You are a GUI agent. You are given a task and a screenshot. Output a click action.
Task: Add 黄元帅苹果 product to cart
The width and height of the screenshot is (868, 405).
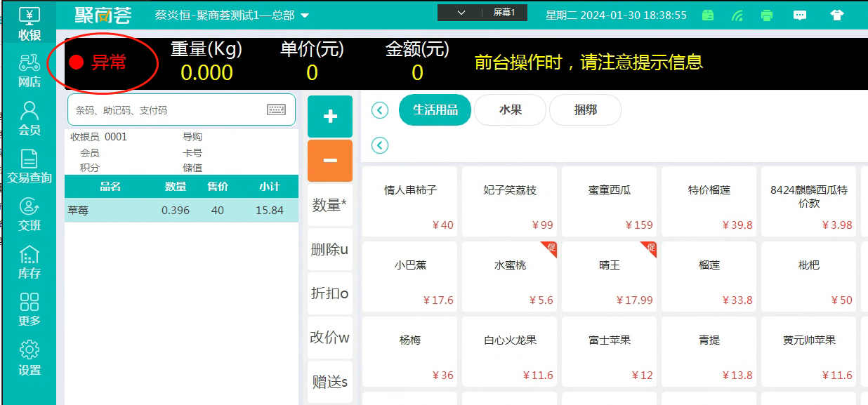809,352
